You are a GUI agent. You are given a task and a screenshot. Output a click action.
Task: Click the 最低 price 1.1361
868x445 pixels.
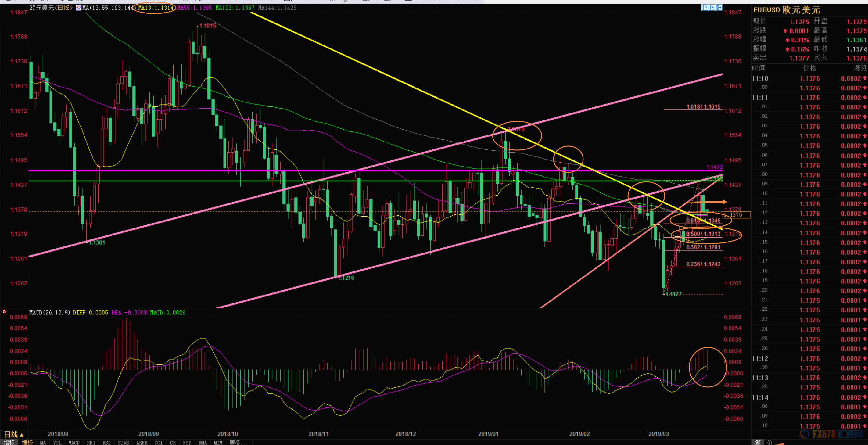(x=856, y=40)
